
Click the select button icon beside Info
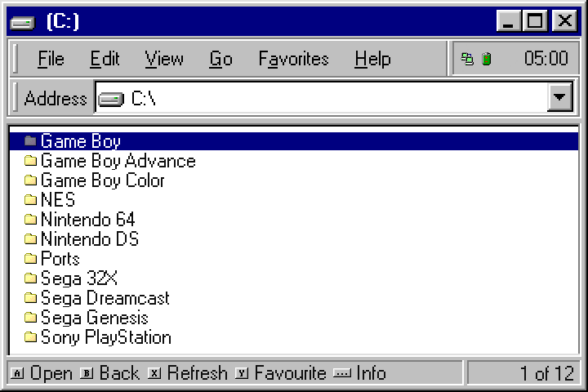tap(342, 373)
